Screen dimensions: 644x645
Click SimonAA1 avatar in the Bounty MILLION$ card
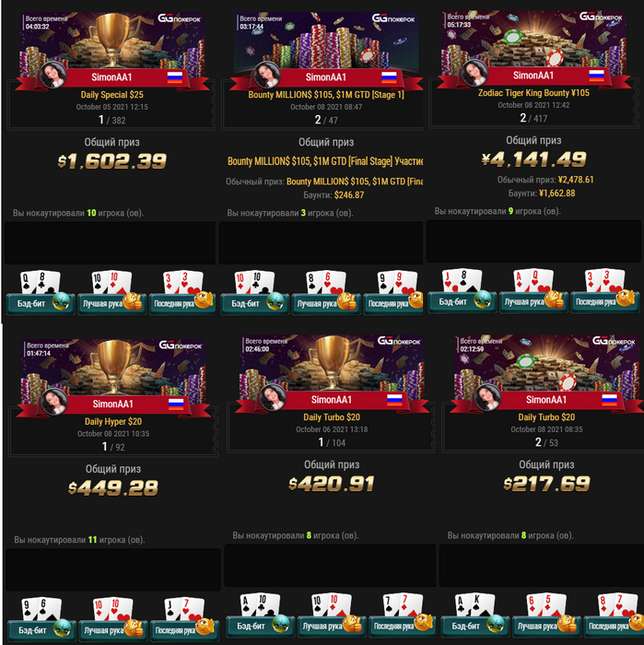point(267,76)
